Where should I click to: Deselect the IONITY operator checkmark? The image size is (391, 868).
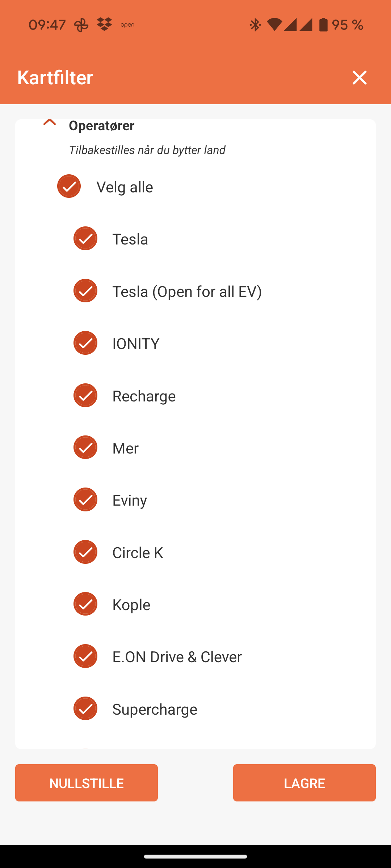tap(85, 343)
